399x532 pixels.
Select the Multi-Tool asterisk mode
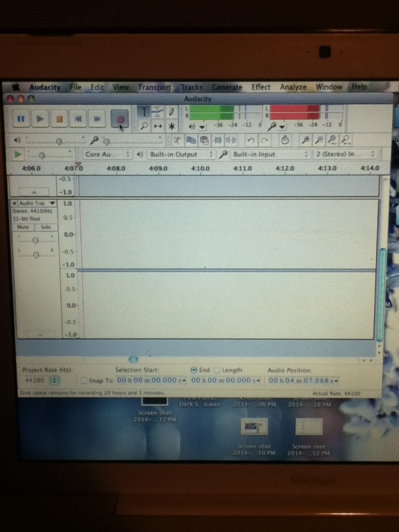tap(171, 126)
